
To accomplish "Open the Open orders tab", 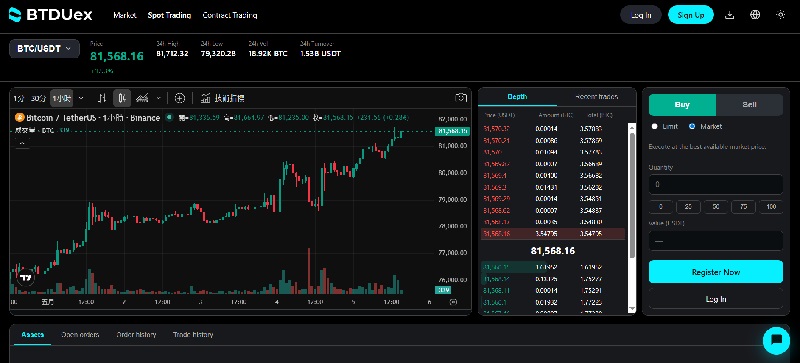I will coord(80,335).
